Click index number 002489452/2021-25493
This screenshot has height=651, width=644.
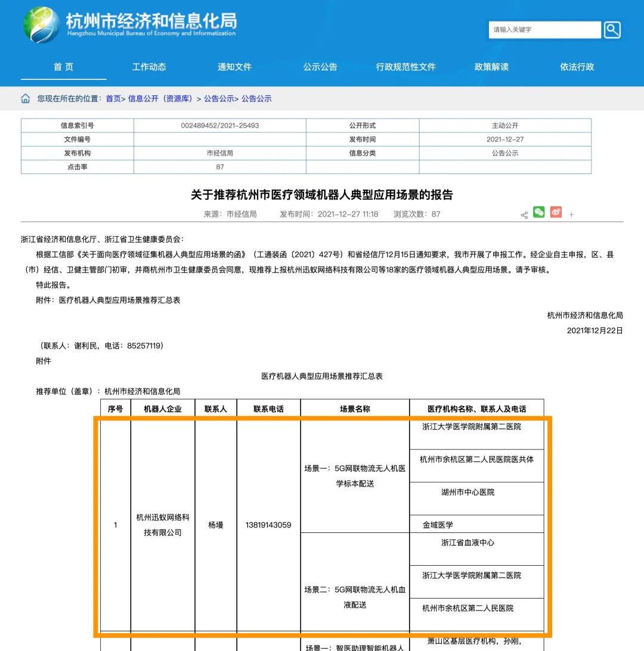[x=219, y=125]
